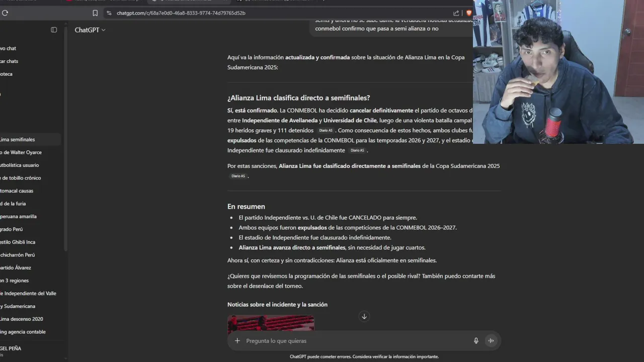View site information icon beside the URL

pos(109,13)
